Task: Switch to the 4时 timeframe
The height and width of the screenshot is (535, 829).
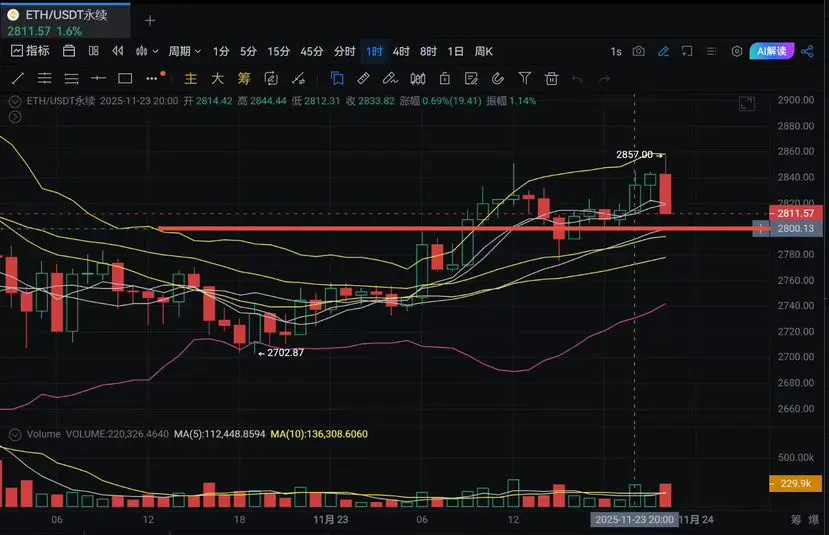Action: click(x=401, y=51)
